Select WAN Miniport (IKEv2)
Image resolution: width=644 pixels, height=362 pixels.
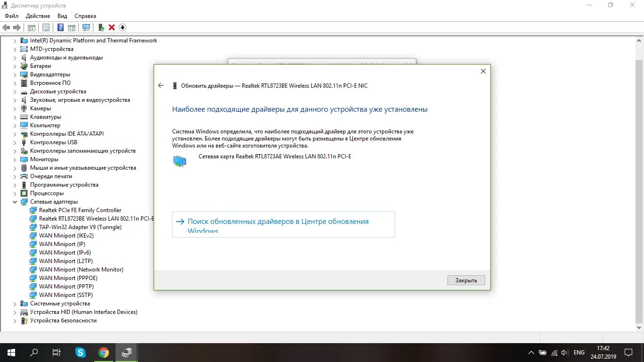[x=66, y=236]
